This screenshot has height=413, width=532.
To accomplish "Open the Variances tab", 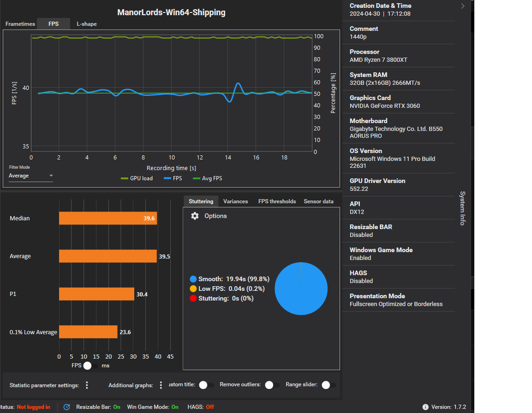I will tap(235, 201).
